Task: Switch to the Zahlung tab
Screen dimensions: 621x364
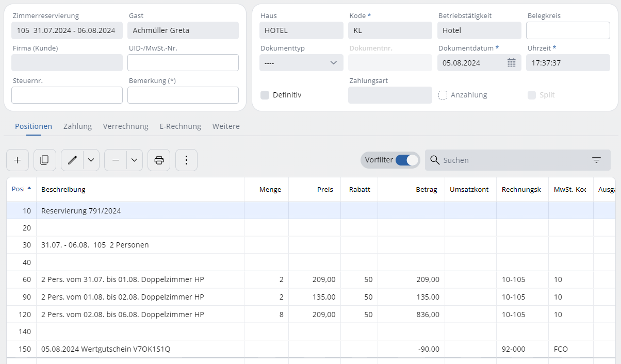Action: pyautogui.click(x=77, y=126)
